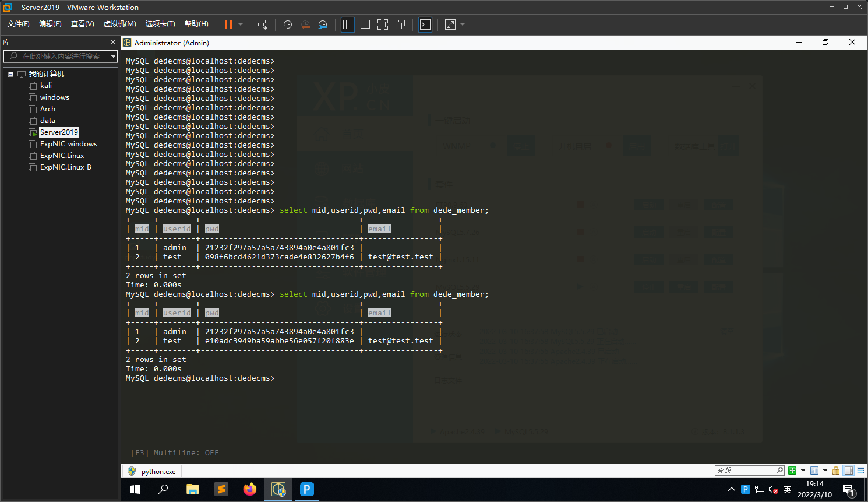Switch to Unity mode
868x502 pixels.
(400, 24)
